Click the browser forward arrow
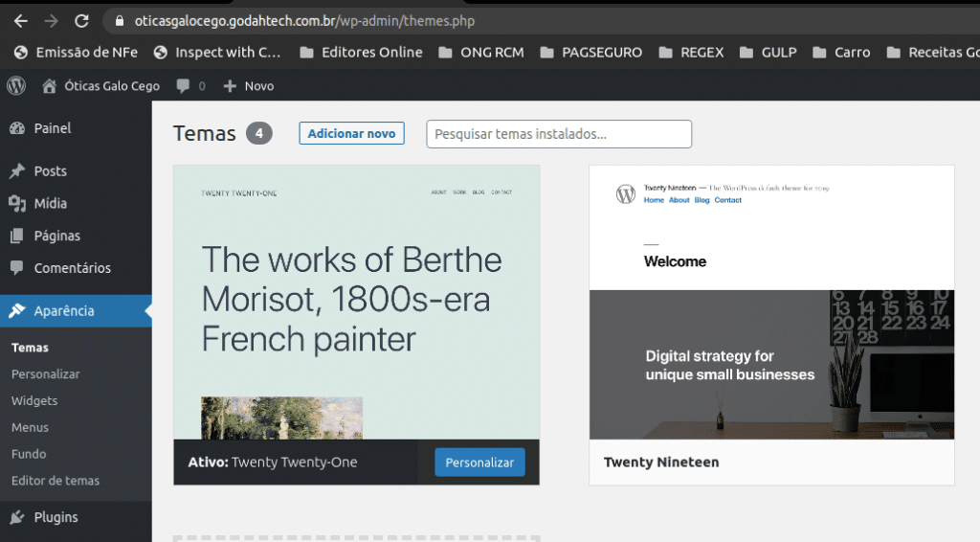980x542 pixels. [52, 21]
